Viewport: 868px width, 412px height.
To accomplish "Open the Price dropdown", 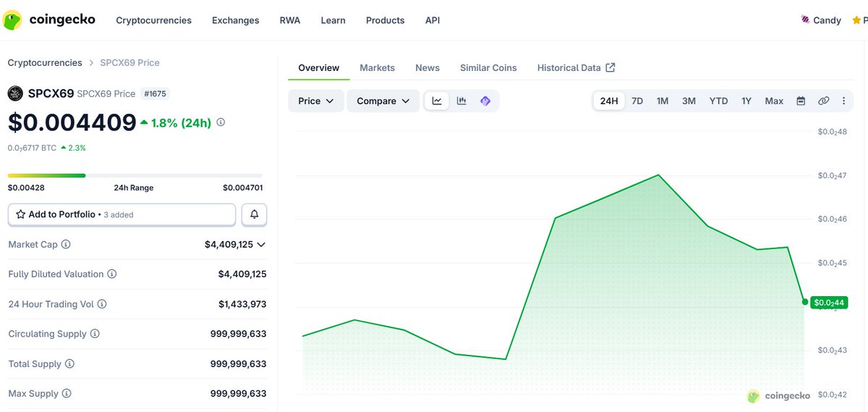I will tap(316, 101).
